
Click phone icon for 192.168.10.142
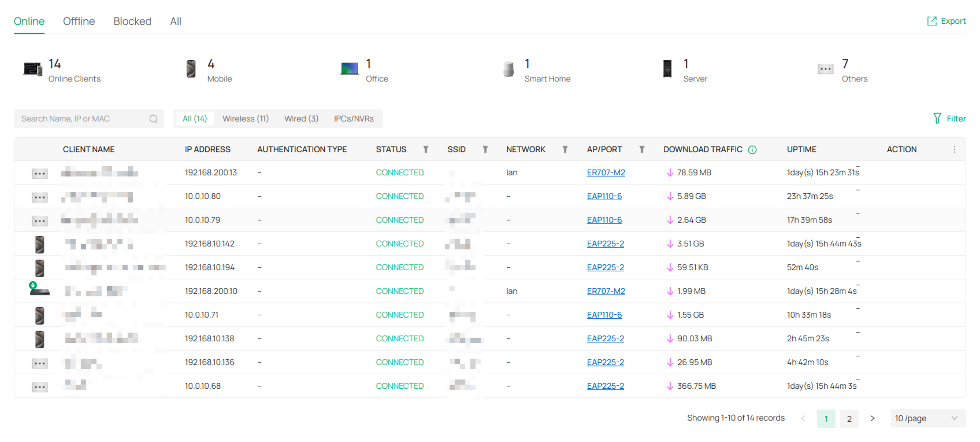[x=40, y=244]
